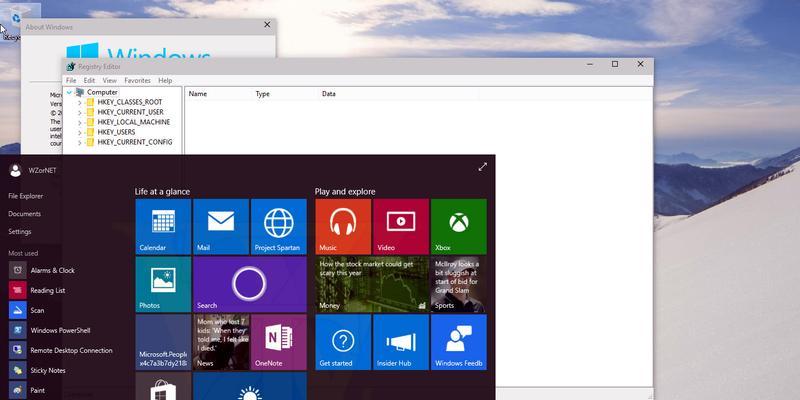This screenshot has height=400, width=800.
Task: Select HKEY_CURRENT_USER in the tree
Action: point(131,112)
